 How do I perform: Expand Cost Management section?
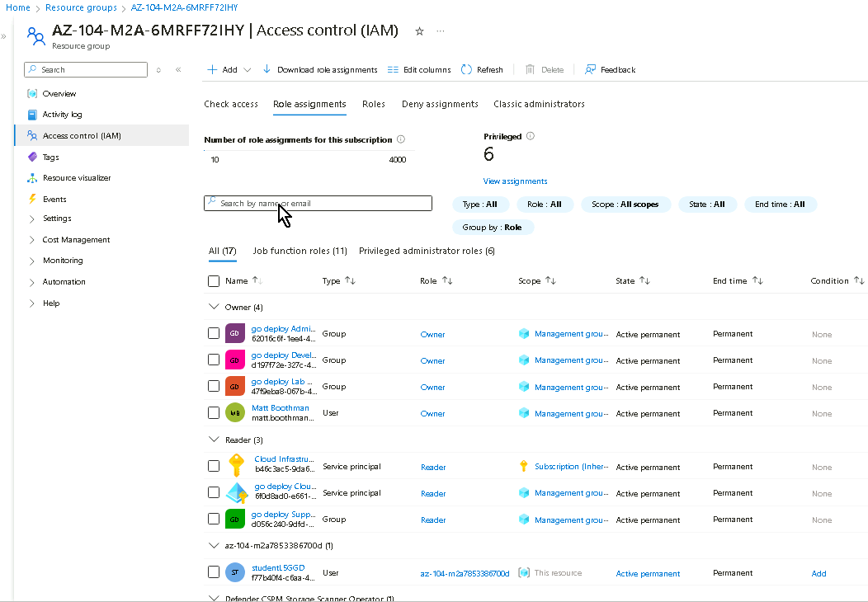(x=31, y=240)
